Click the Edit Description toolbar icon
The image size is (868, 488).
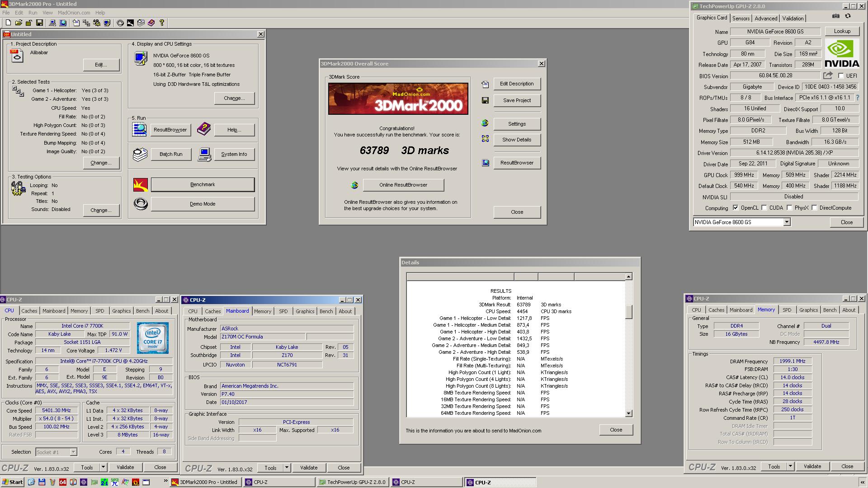[76, 23]
